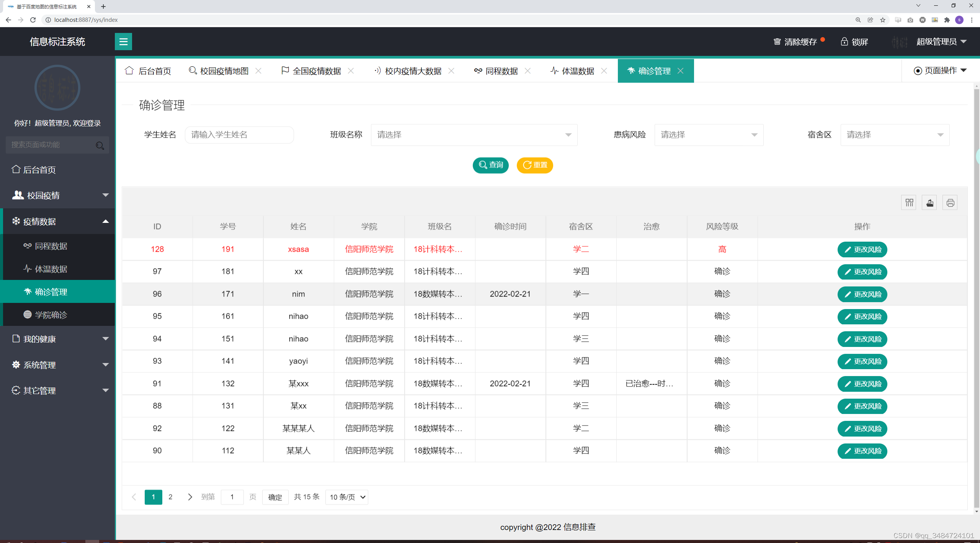Click the table export icon
980x543 pixels.
929,203
